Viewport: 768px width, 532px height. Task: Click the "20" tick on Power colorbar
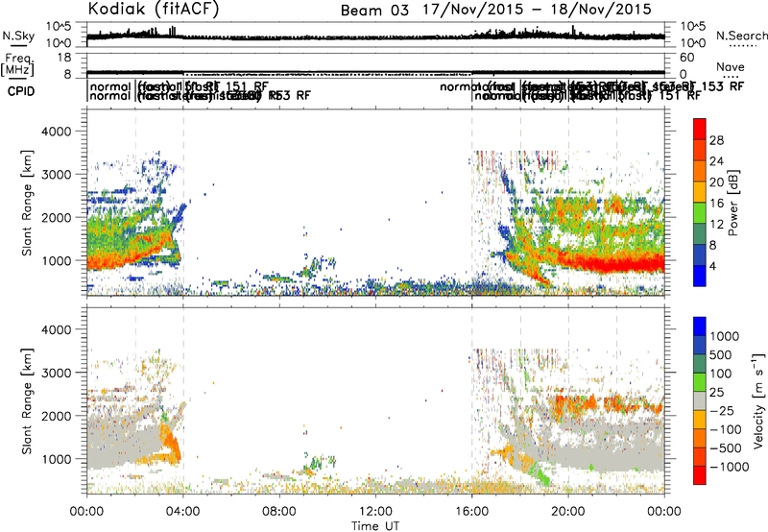(716, 182)
